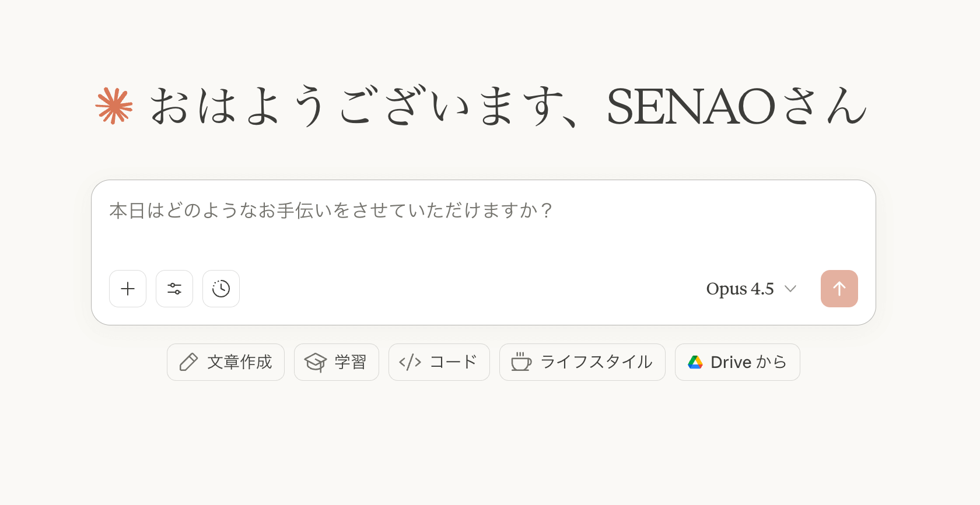Click the pencil icon for writing
Image resolution: width=980 pixels, height=505 pixels.
pyautogui.click(x=188, y=362)
